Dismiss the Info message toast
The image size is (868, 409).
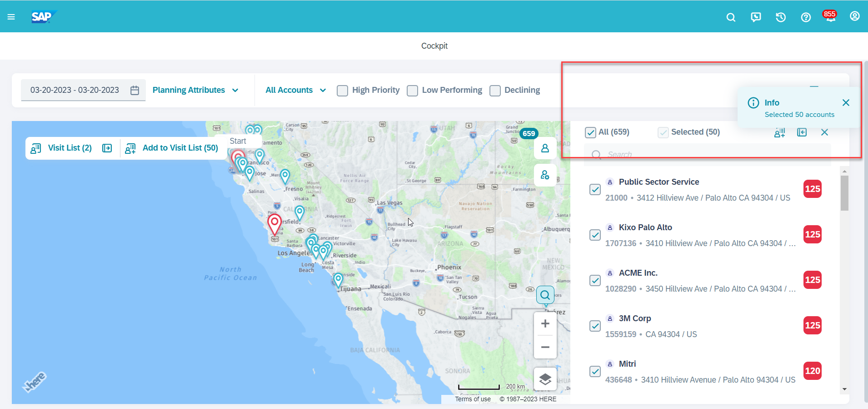(846, 103)
